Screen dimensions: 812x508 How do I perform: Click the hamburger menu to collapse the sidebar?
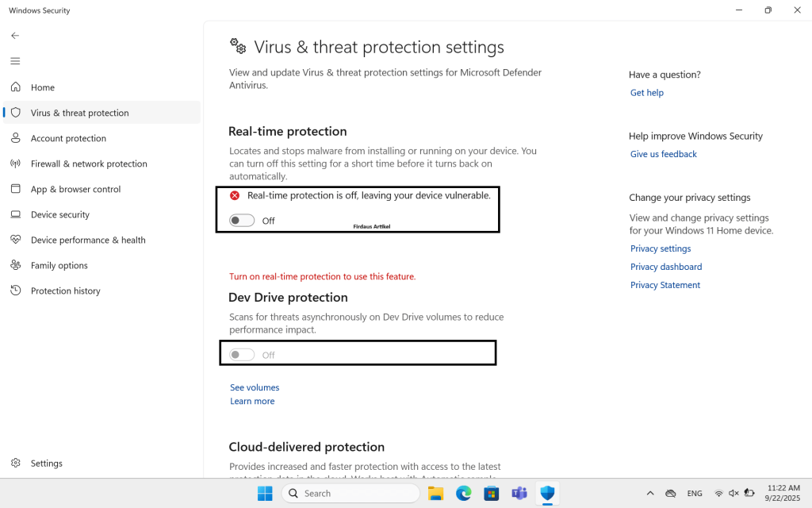(x=14, y=61)
